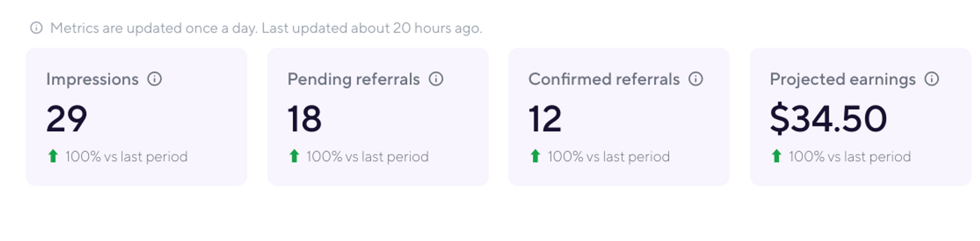Click the green up arrow under Impressions

pyautogui.click(x=53, y=156)
